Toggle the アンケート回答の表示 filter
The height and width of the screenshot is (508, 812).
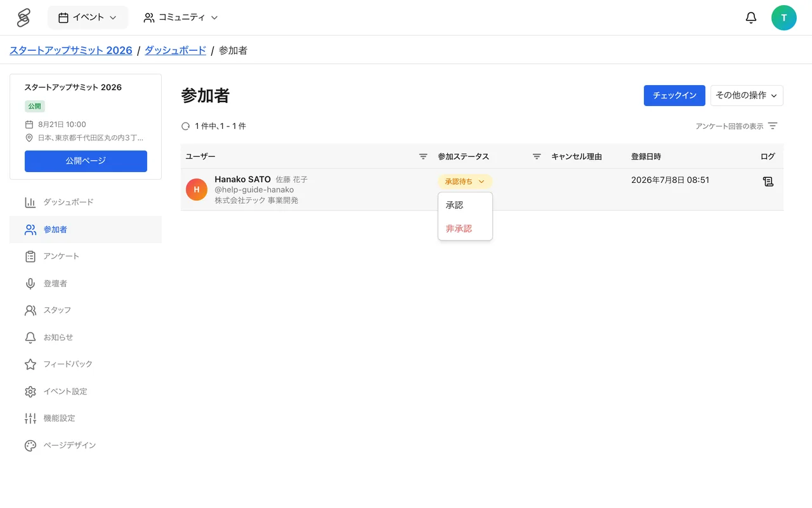coord(736,126)
